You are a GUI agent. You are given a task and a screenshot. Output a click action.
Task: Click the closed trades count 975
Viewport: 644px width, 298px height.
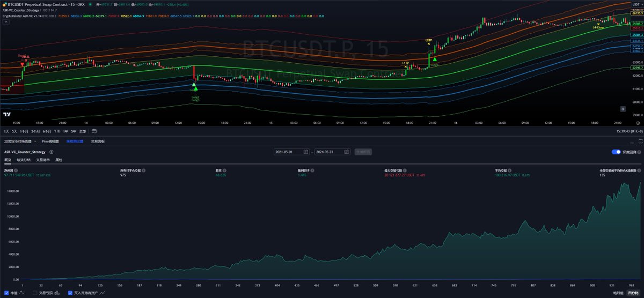click(123, 175)
